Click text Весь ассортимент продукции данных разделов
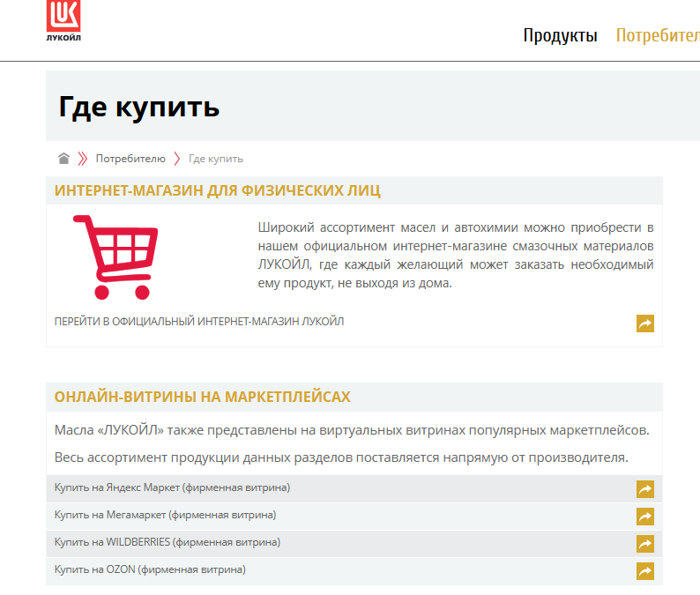700x595 pixels. coord(341,457)
